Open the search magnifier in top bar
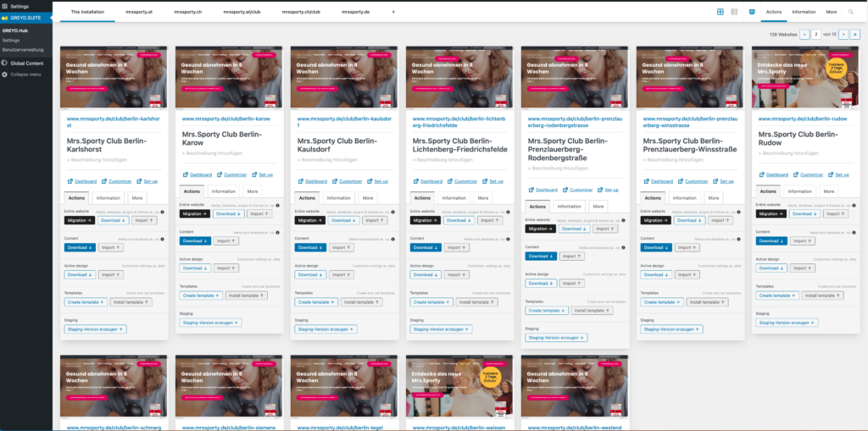 [x=851, y=12]
